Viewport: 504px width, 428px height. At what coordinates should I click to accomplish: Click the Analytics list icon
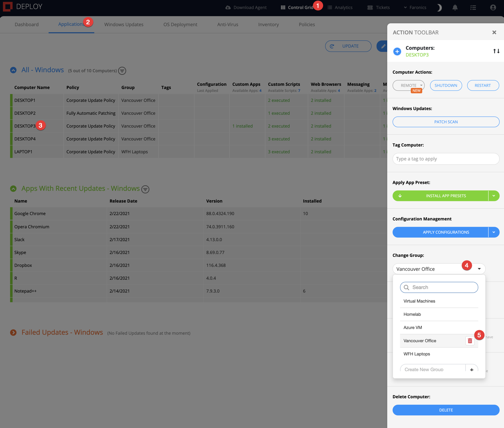(x=330, y=8)
